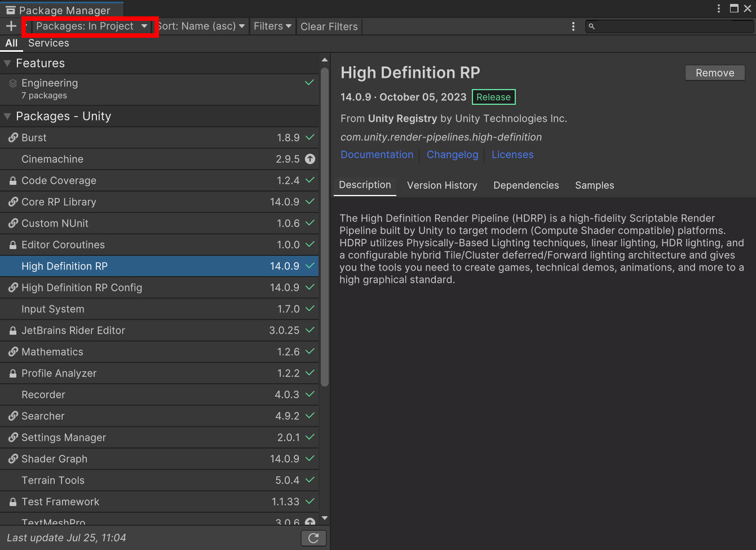Click the lock icon beside Code Coverage
This screenshot has height=550, width=756.
(13, 181)
